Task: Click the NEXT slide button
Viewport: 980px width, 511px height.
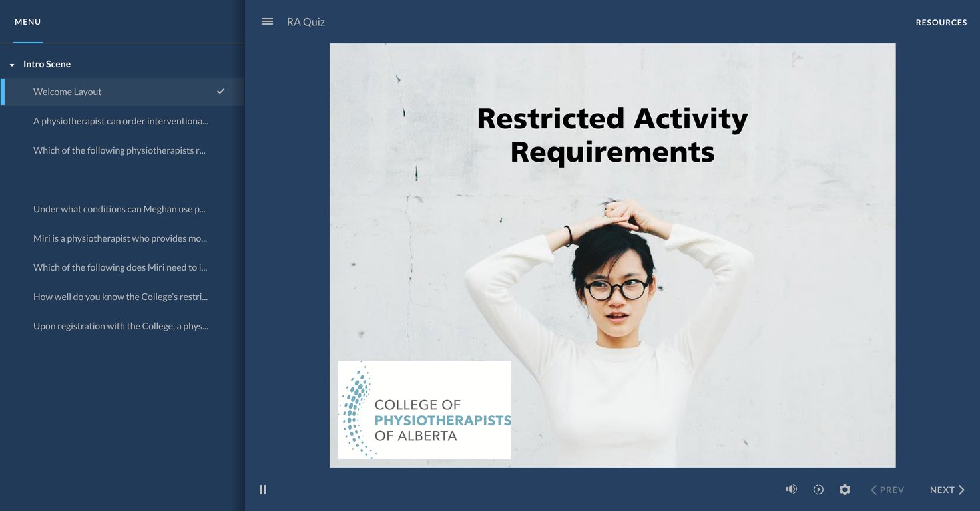Action: tap(947, 490)
